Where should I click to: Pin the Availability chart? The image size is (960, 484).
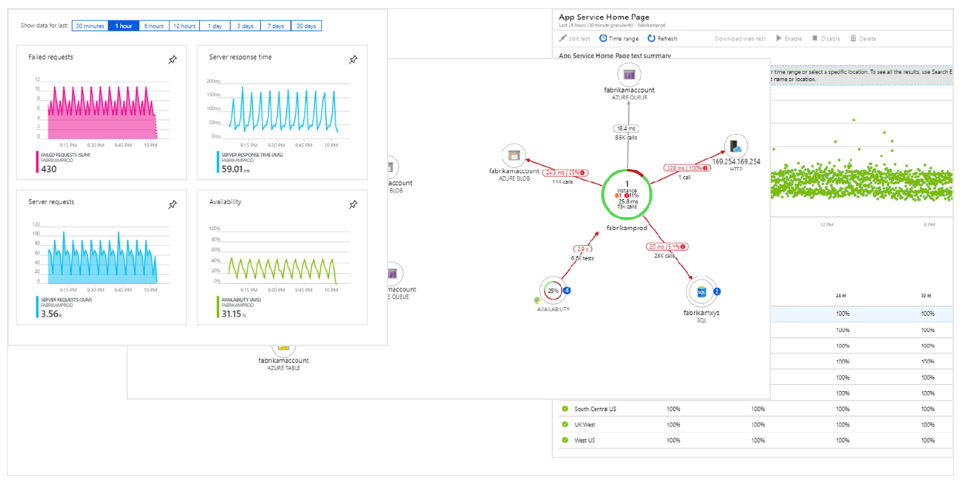353,205
